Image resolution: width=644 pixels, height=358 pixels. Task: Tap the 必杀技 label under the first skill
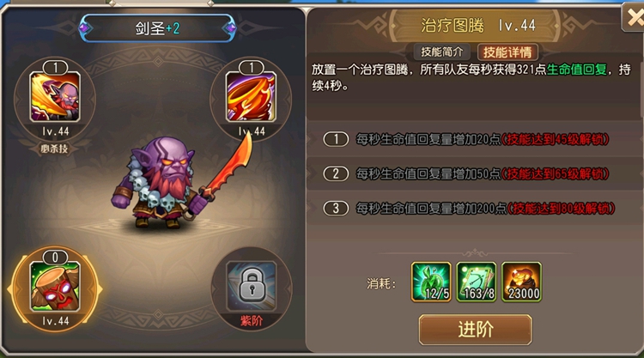click(x=55, y=149)
